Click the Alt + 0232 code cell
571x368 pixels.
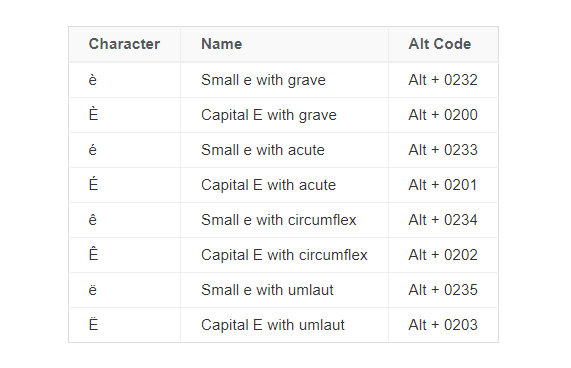pyautogui.click(x=443, y=80)
